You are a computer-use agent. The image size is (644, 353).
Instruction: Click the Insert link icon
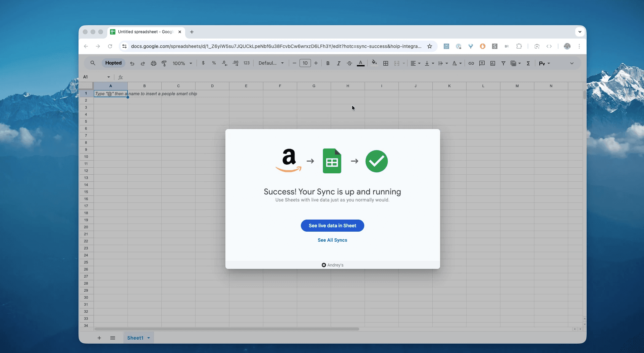471,63
